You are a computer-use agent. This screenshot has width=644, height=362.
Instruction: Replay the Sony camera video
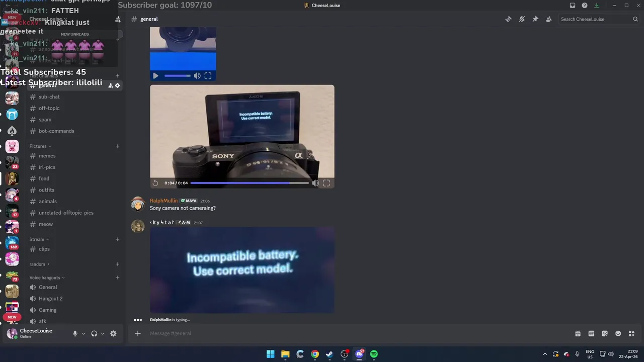click(x=155, y=183)
